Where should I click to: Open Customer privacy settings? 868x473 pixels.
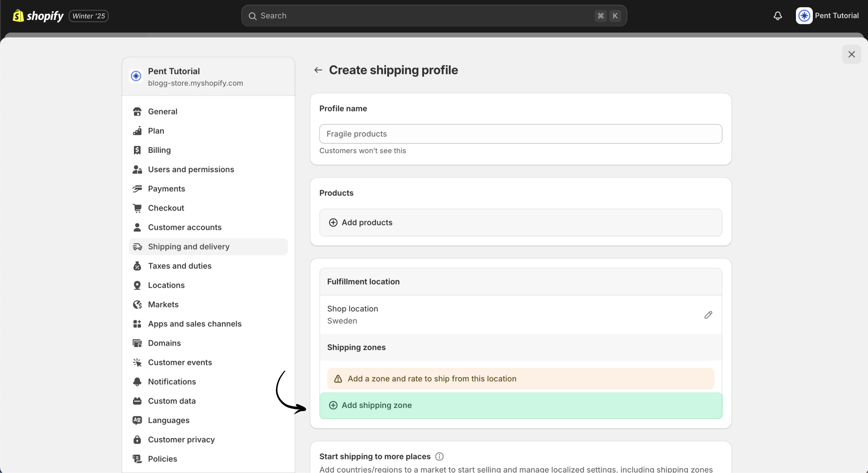208,440
